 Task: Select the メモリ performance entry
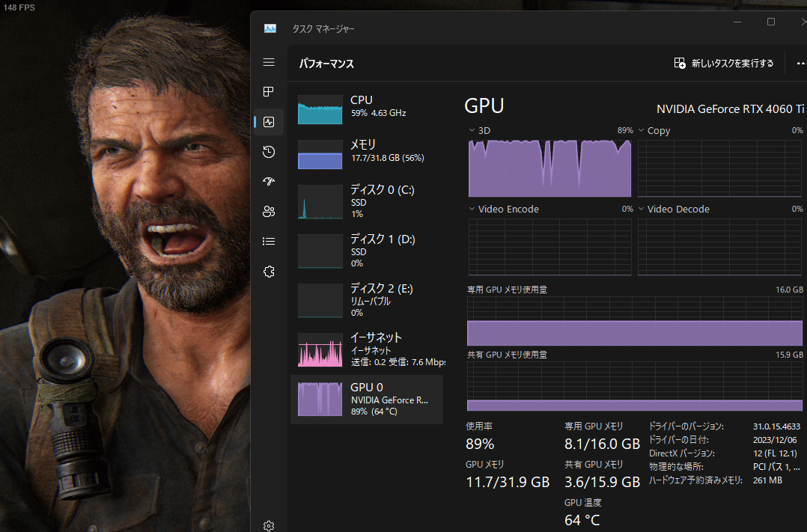(367, 154)
